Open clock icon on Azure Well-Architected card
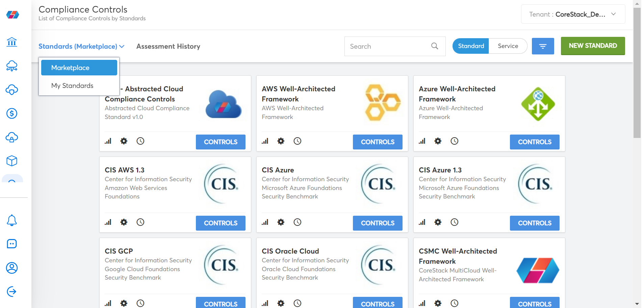Viewport: 644px width, 308px height. point(455,141)
